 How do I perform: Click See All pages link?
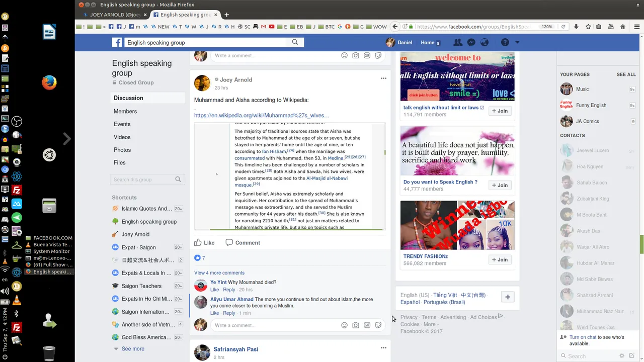click(626, 74)
